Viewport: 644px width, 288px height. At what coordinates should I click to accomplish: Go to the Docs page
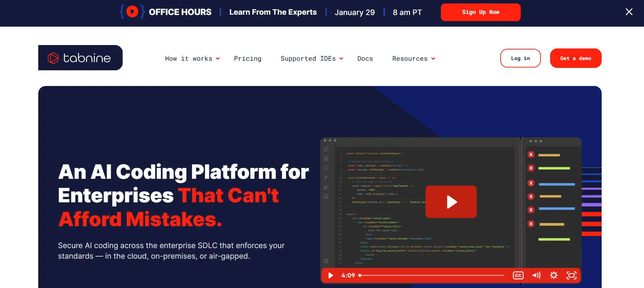tap(365, 59)
